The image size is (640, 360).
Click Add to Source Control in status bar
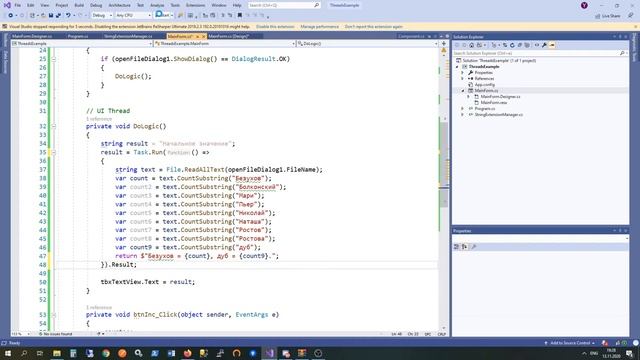tap(570, 343)
